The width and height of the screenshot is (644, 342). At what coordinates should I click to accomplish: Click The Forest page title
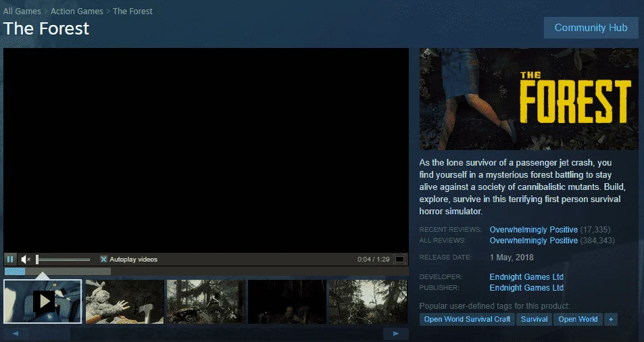click(x=46, y=28)
